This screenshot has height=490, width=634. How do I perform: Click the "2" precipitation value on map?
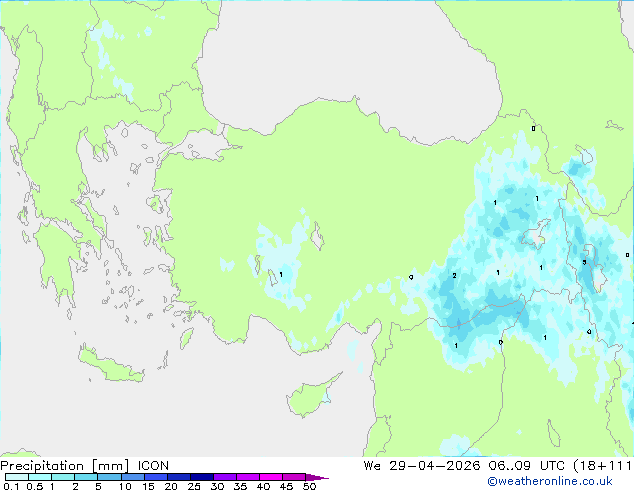coord(454,275)
